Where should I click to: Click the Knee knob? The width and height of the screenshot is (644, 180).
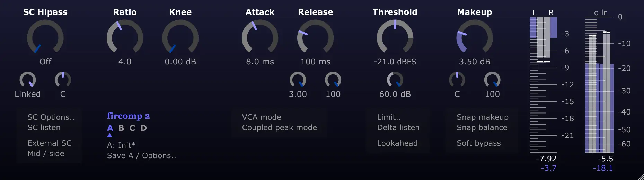click(180, 37)
